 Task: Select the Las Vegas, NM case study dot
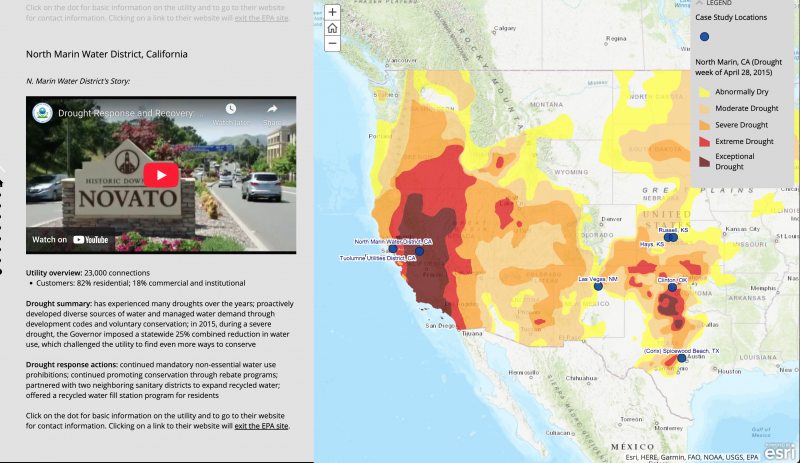pos(598,286)
